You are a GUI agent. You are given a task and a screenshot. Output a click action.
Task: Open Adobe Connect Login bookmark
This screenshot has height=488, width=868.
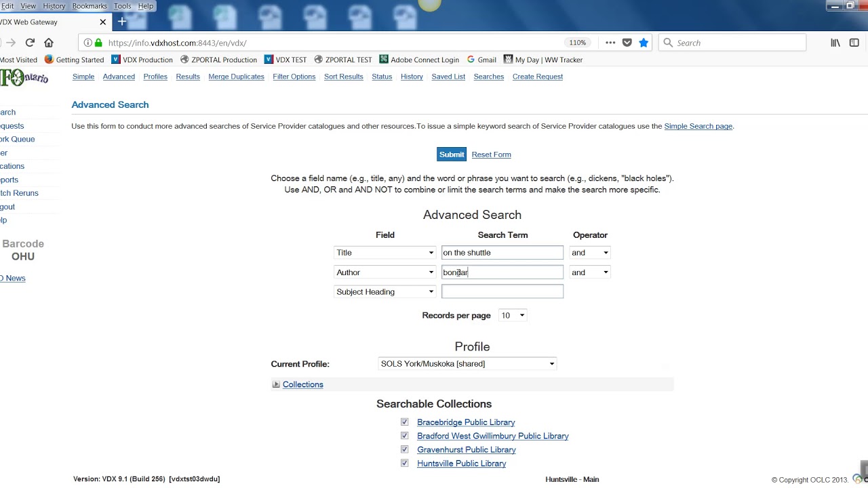click(x=419, y=60)
